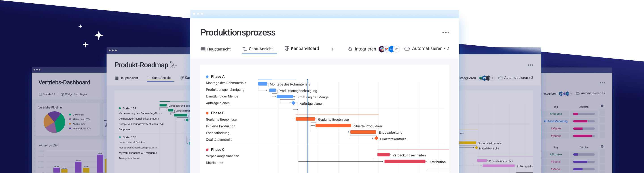Click the red Phase C color dot

pyautogui.click(x=207, y=150)
